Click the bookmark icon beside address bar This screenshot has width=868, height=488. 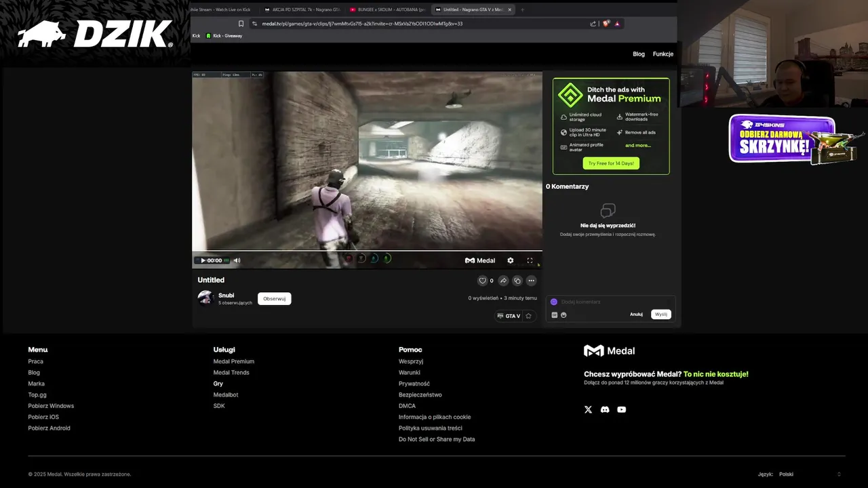coord(241,24)
